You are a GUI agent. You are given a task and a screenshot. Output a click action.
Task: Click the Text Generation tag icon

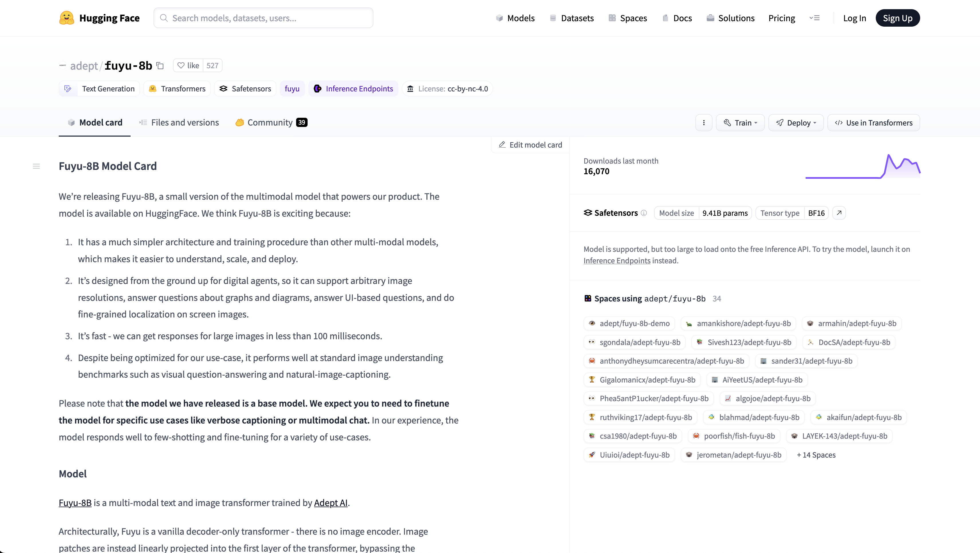point(67,88)
